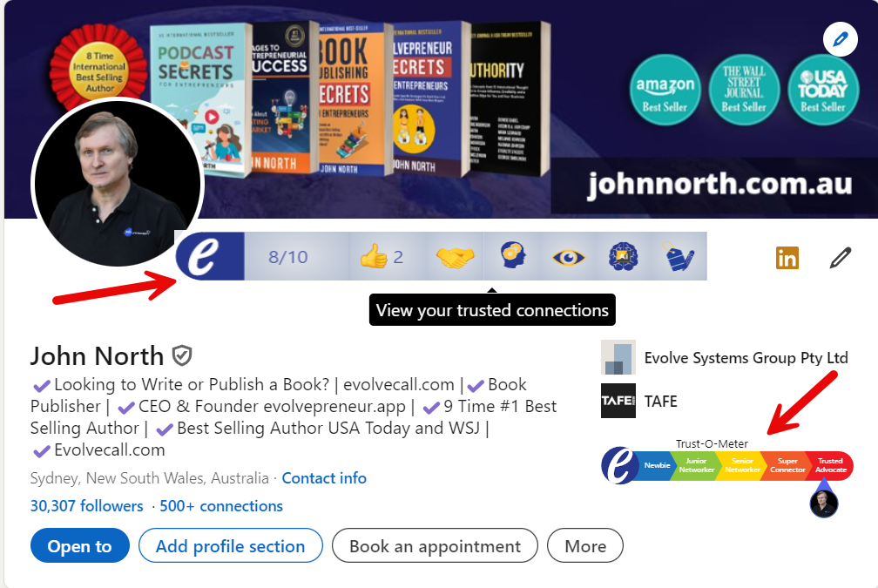The width and height of the screenshot is (878, 588).
Task: Expand the 'More' options button
Action: point(585,545)
